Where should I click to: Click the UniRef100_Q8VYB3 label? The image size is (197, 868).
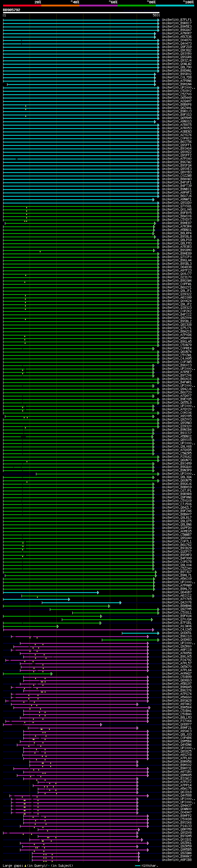(176, 172)
